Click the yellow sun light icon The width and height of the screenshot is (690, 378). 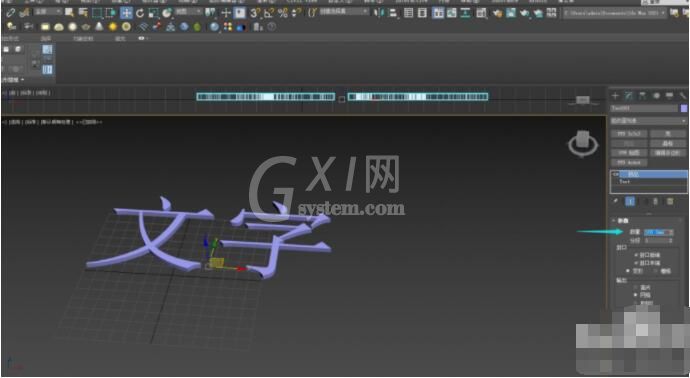point(113,27)
